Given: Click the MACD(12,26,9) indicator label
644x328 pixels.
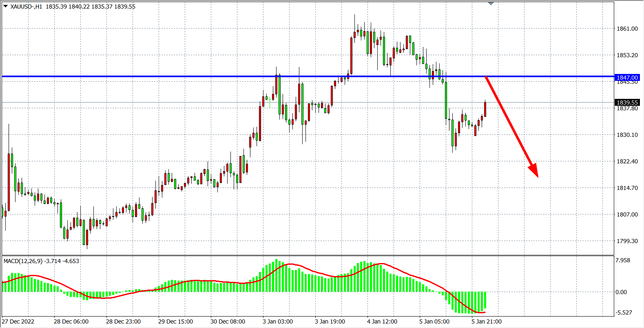Looking at the screenshot, I should click(23, 261).
